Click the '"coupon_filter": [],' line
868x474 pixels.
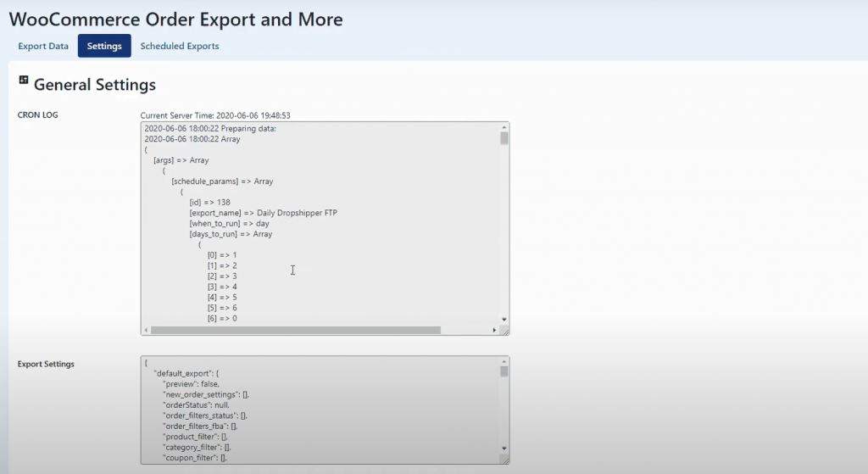pos(195,457)
